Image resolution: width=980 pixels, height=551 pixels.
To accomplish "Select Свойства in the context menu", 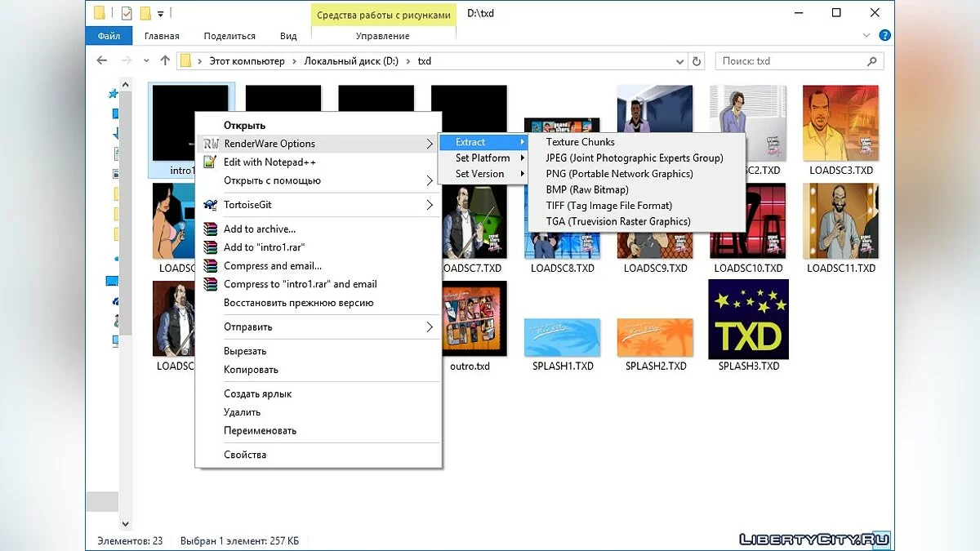I will (245, 455).
